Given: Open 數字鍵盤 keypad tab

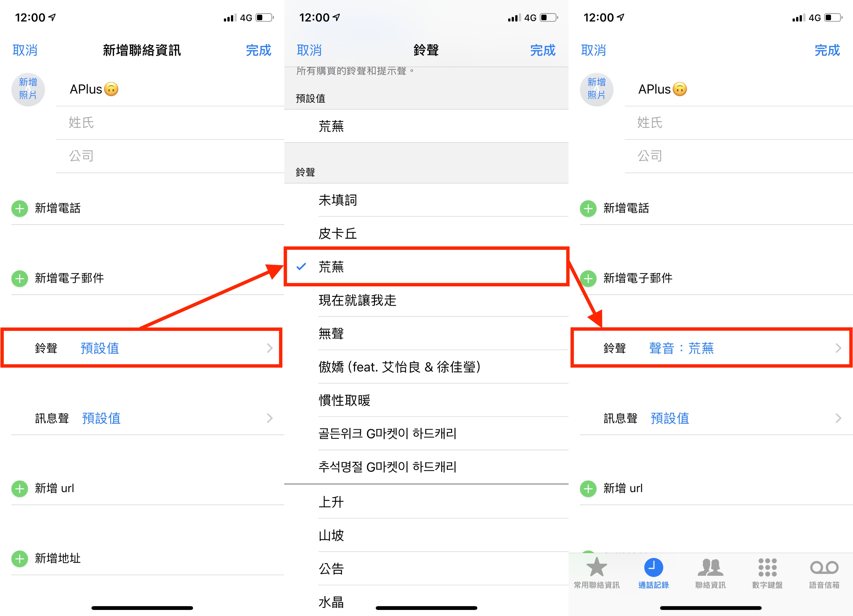Looking at the screenshot, I should (x=767, y=574).
